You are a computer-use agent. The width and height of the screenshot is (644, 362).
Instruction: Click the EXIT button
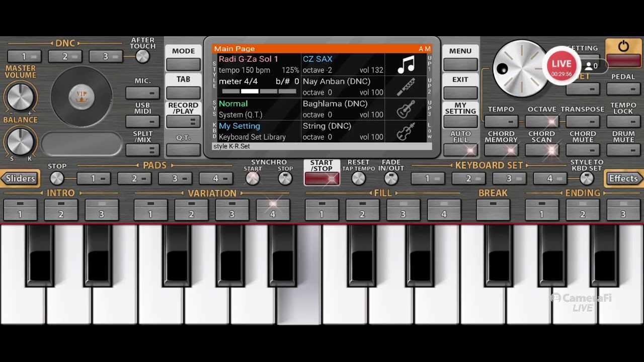tap(460, 93)
